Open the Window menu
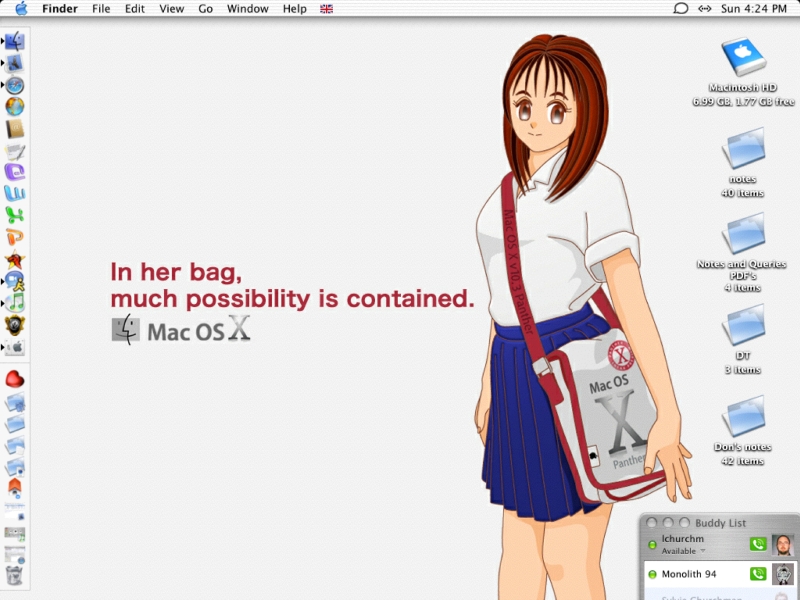800x600 pixels. click(247, 9)
